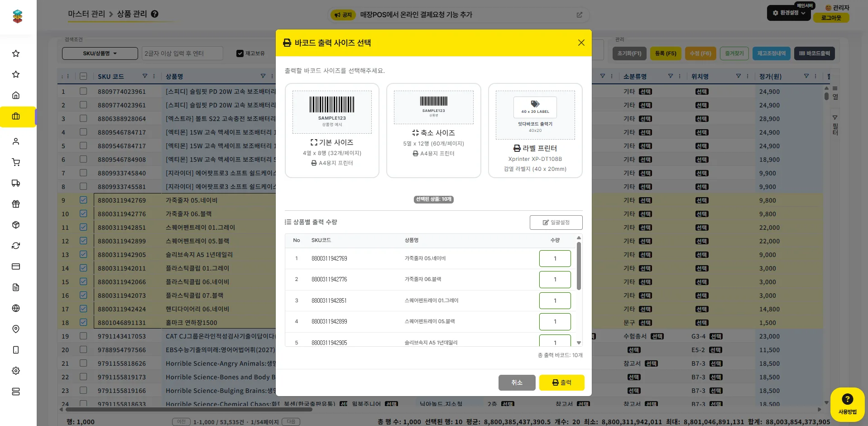Image resolution: width=868 pixels, height=426 pixels.
Task: Click the package cube sidebar icon
Action: [16, 225]
